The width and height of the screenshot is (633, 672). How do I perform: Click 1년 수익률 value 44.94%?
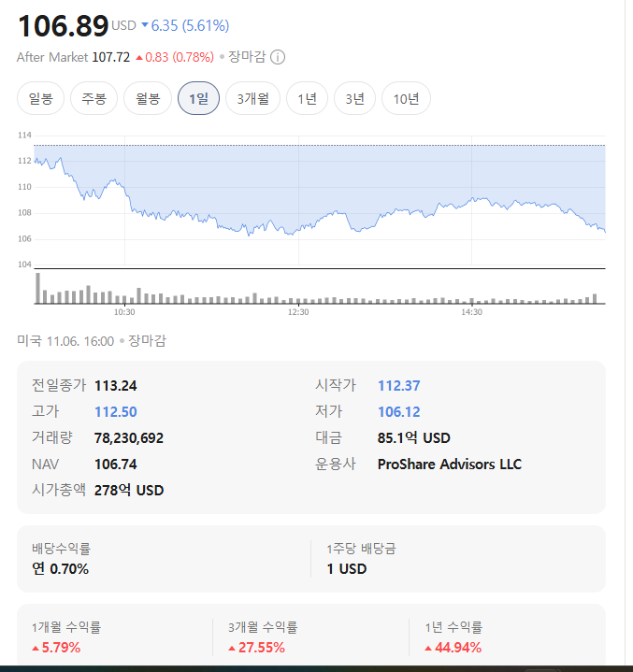click(x=453, y=647)
